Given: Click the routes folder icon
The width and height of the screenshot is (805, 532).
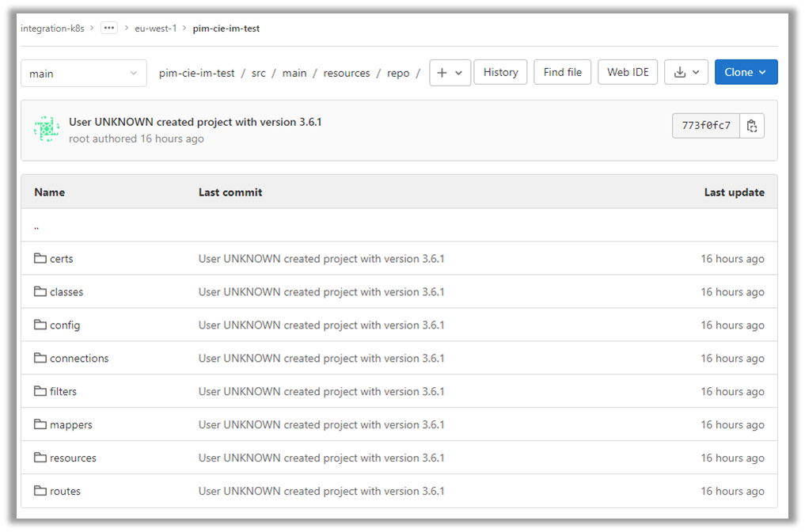Looking at the screenshot, I should 40,492.
